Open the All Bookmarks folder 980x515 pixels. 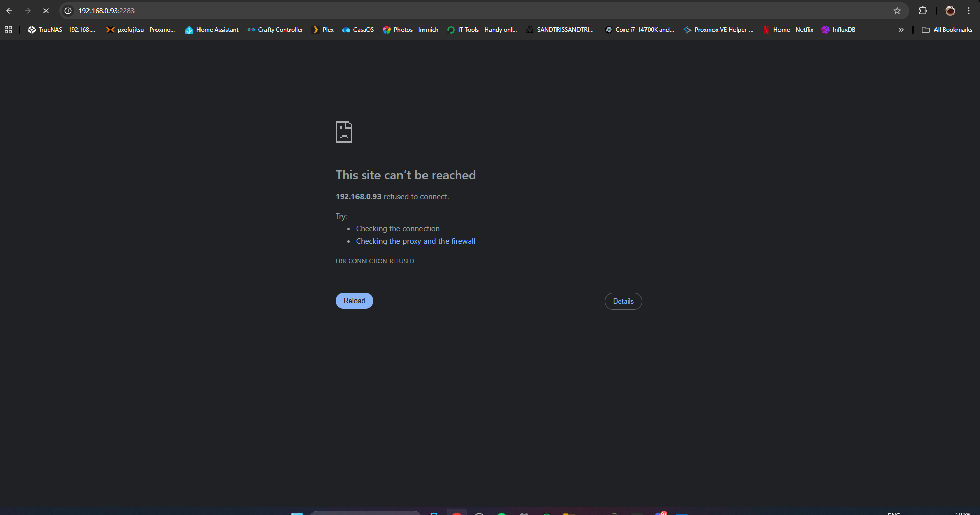tap(947, 30)
